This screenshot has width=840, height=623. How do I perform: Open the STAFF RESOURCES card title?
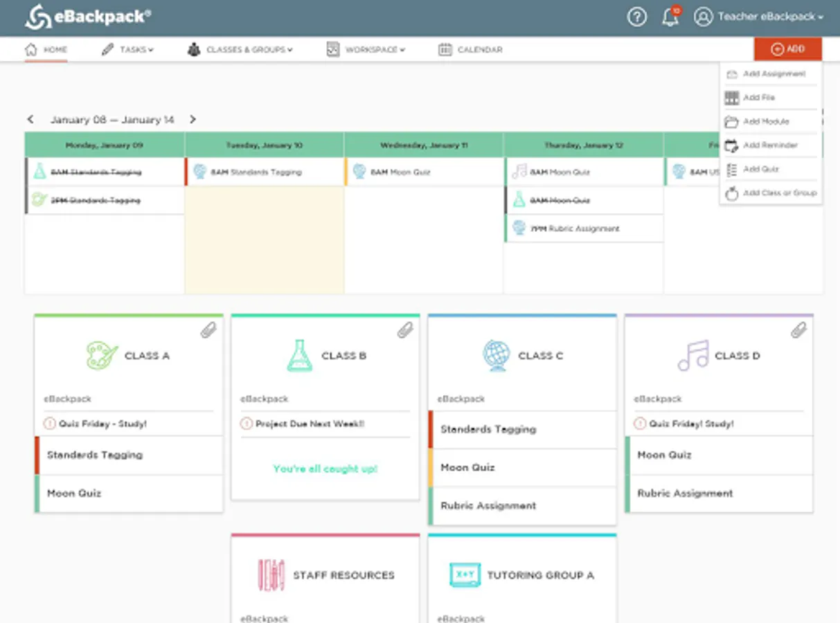pos(343,575)
